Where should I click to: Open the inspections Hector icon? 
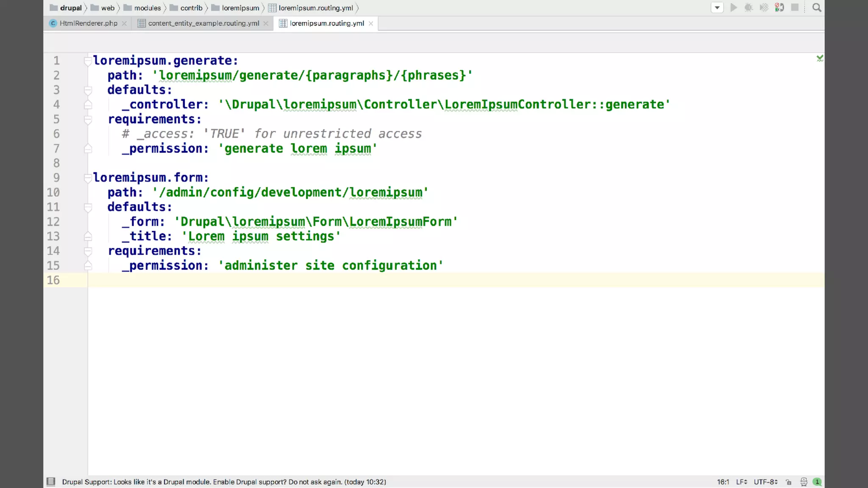pos(804,482)
